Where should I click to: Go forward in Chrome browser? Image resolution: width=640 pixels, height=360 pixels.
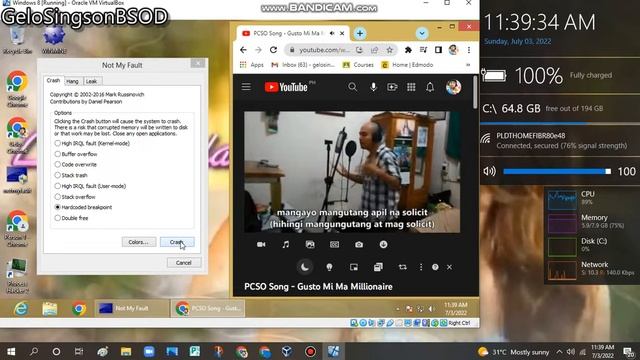point(258,50)
